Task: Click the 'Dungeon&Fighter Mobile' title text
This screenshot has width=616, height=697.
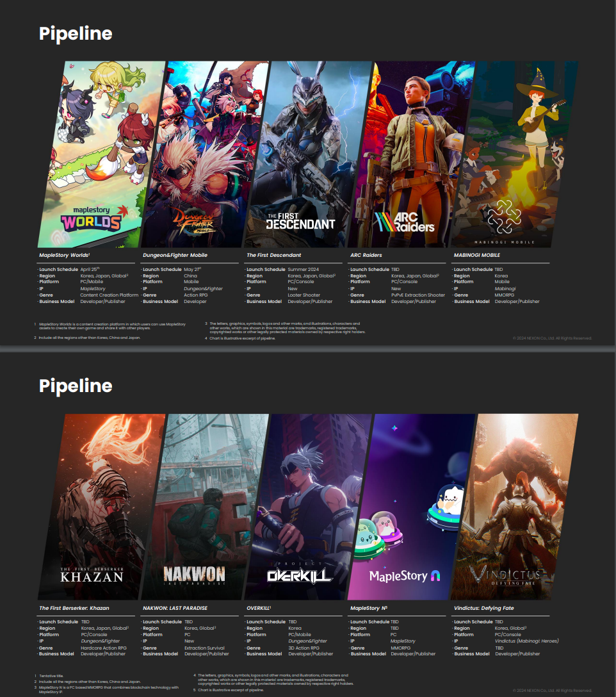Action: pyautogui.click(x=175, y=255)
